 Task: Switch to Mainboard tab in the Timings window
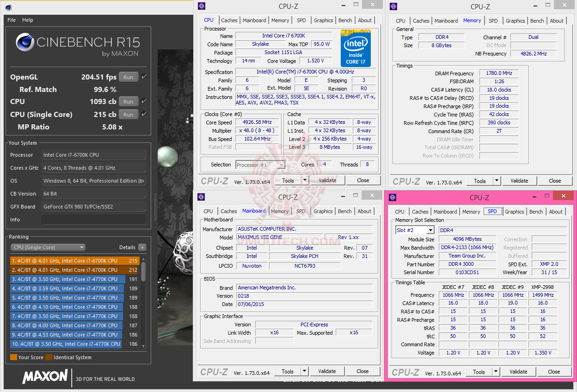tap(446, 21)
